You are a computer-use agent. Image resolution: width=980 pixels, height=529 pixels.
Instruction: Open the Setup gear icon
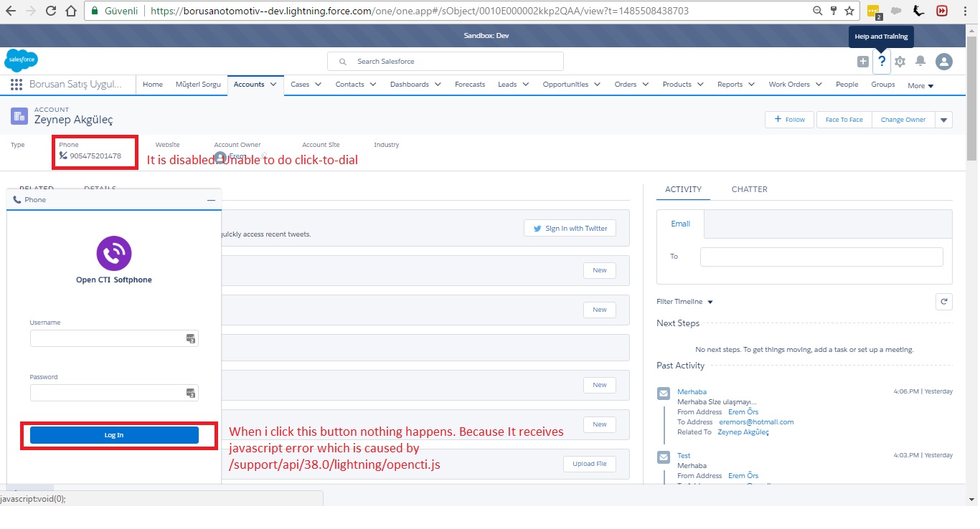(900, 61)
